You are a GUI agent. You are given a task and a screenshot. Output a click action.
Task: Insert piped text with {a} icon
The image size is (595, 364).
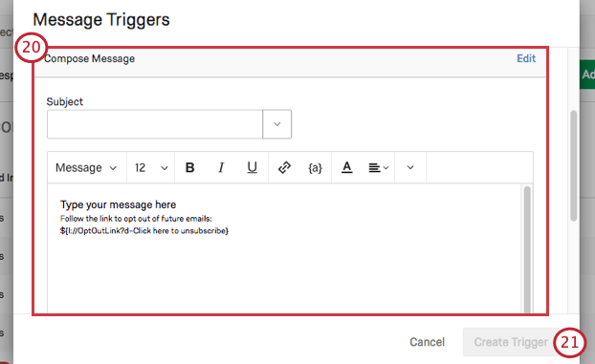point(315,167)
